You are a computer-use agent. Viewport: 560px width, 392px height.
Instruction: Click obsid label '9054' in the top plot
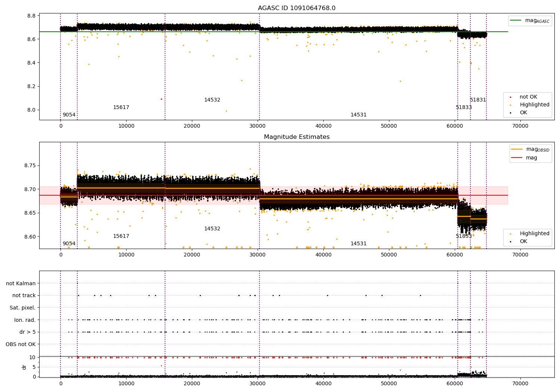coord(69,115)
